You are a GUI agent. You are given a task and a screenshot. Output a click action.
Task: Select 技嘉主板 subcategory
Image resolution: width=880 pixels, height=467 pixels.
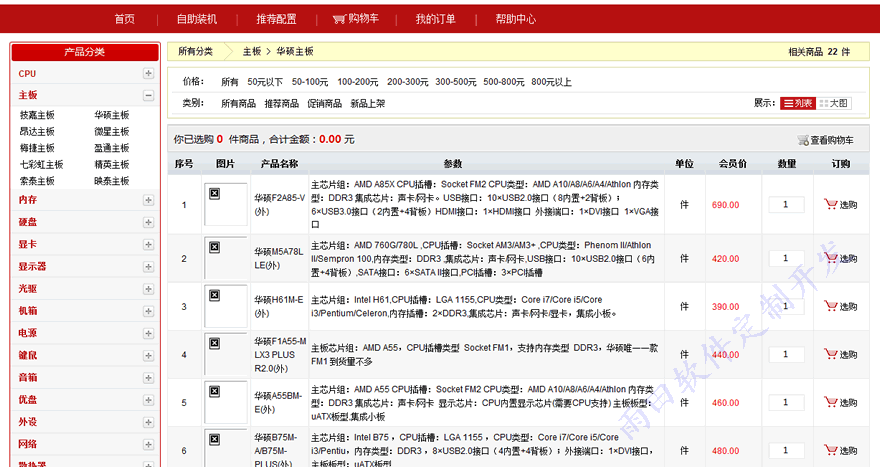37,115
